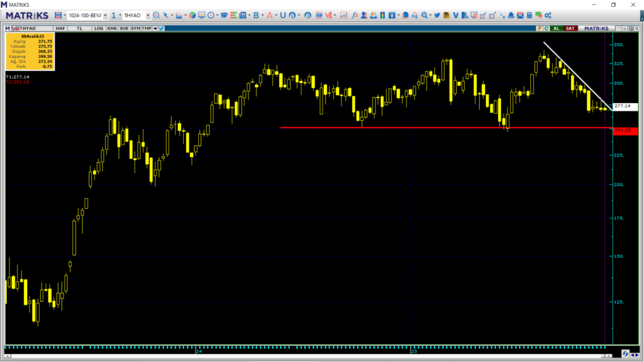This screenshot has height=362, width=644.
Task: Click the T1:277,14 trend label
Action: (18, 77)
